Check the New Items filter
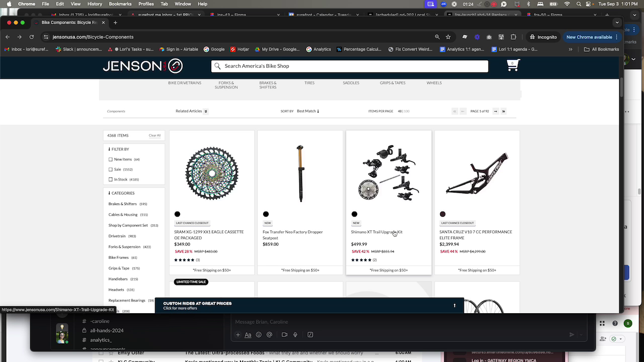The image size is (644, 362). [x=111, y=159]
